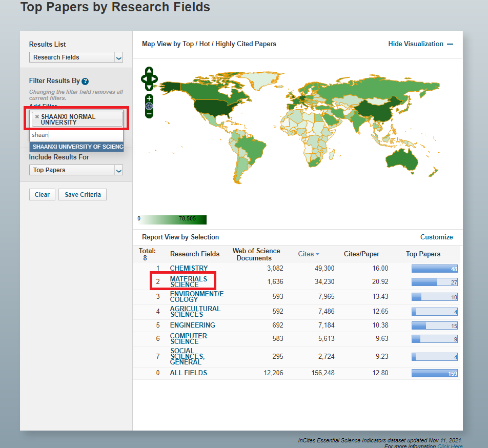Pan the map up with arrow
Screen dimensions: 488x448
click(149, 71)
